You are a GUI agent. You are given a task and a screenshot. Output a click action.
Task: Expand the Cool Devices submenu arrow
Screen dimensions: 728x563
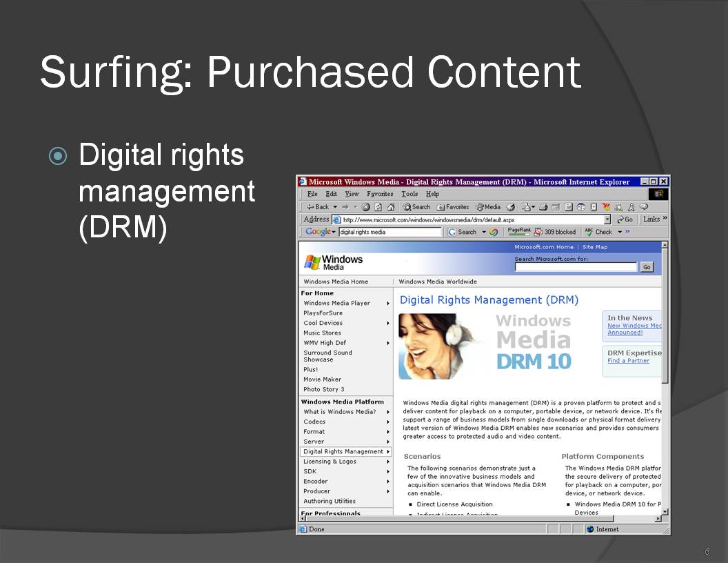[x=387, y=324]
